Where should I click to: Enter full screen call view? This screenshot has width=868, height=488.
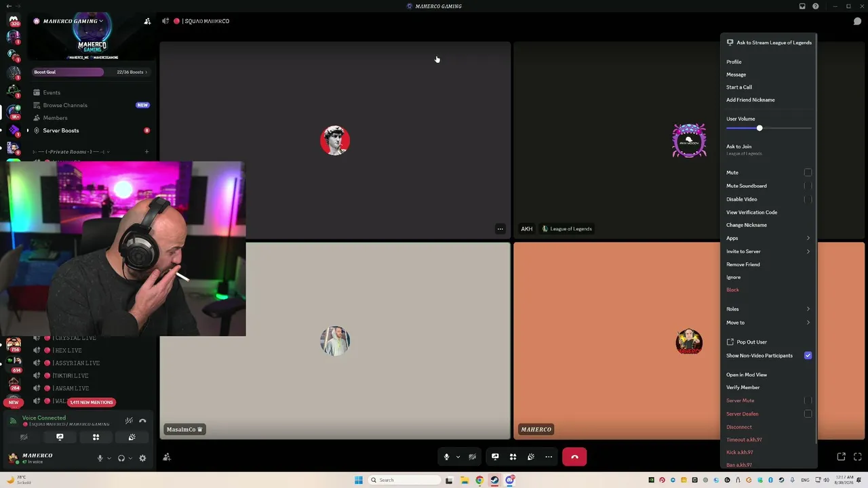[857, 457]
